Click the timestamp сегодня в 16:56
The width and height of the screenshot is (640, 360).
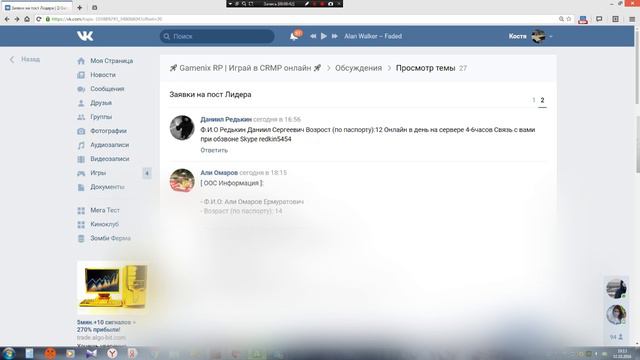[277, 120]
